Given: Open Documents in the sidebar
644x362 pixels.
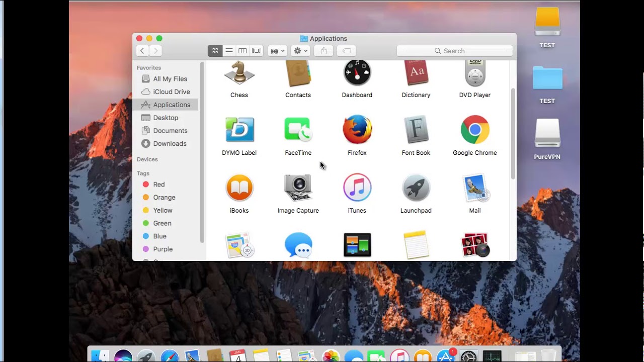Looking at the screenshot, I should point(166,131).
